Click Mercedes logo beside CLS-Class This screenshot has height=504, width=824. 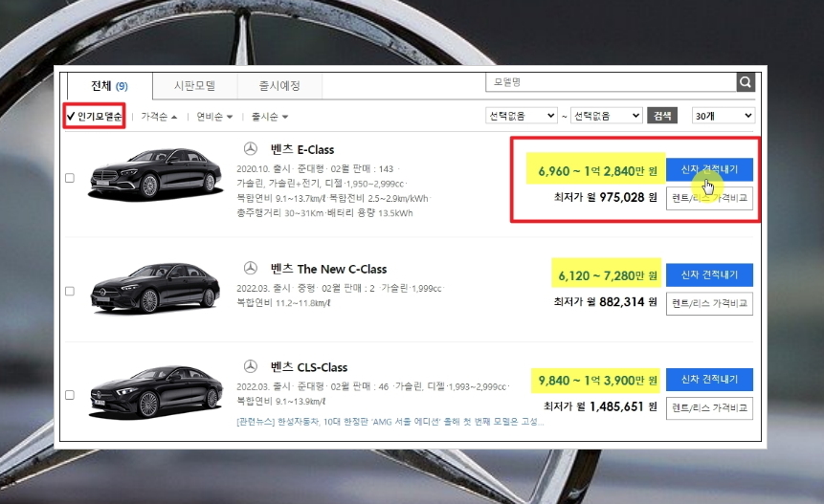[251, 366]
